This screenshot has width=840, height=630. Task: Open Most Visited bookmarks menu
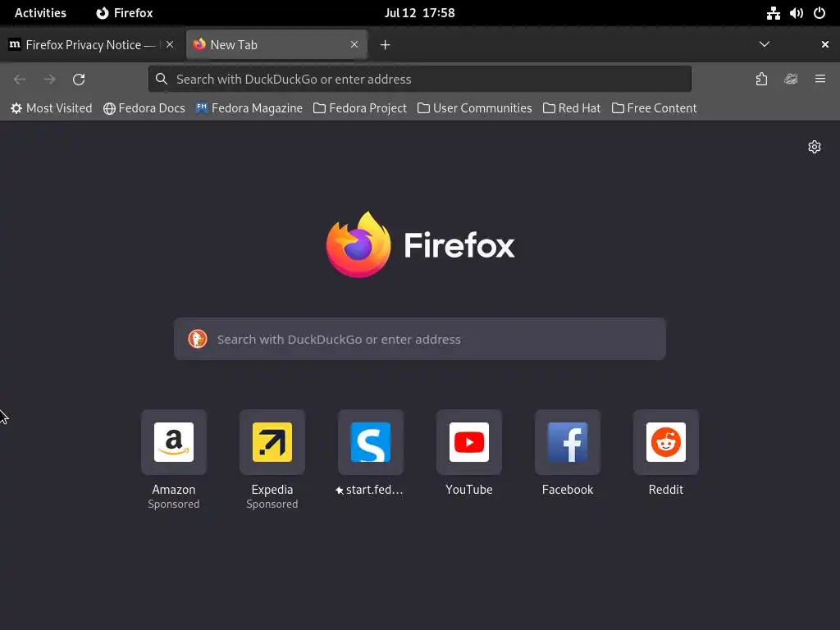tap(52, 108)
